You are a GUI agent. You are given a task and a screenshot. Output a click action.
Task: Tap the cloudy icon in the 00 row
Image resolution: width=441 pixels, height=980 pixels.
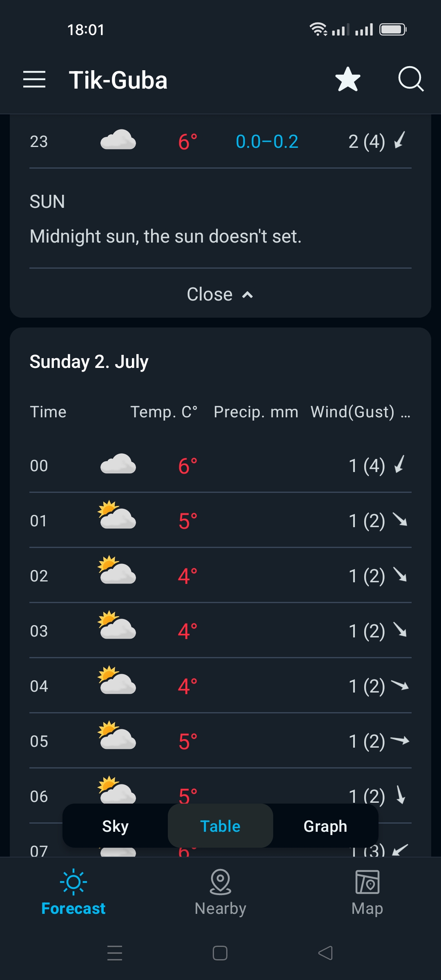click(x=118, y=464)
